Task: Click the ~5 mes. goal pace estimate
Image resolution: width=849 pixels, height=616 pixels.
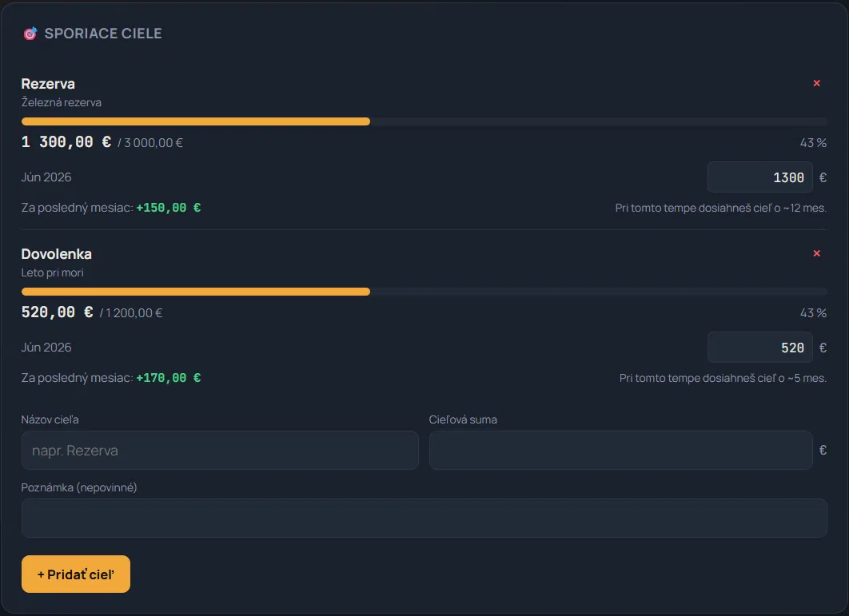Action: pos(723,378)
